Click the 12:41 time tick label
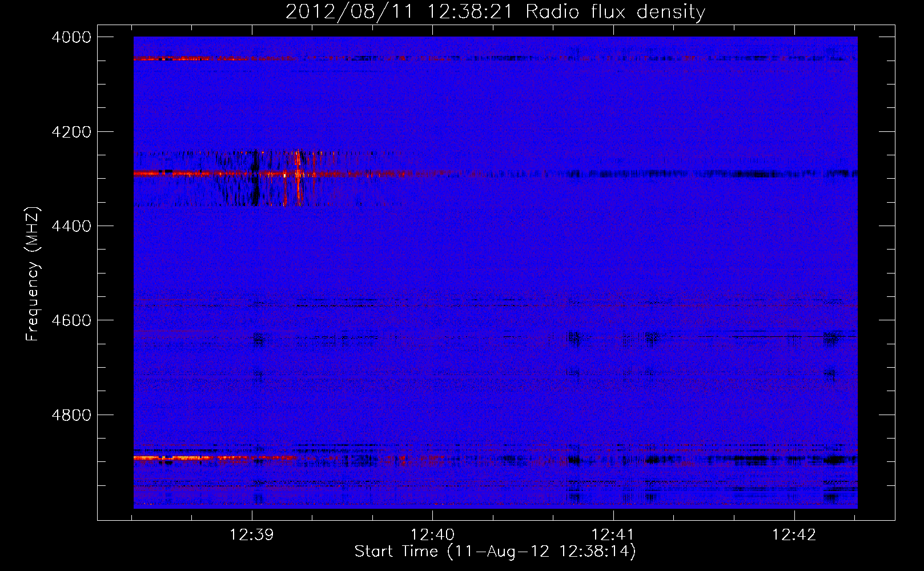924x571 pixels. [x=613, y=535]
